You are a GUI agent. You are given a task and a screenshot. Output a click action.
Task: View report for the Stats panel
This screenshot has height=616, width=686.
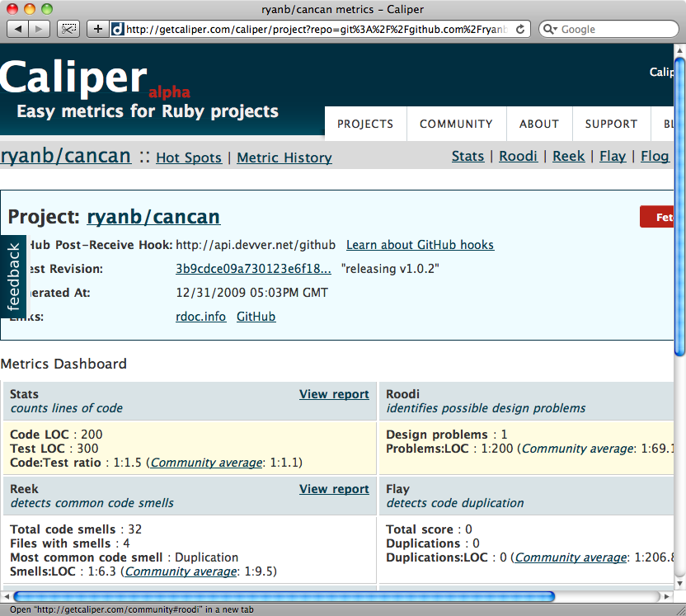pos(334,394)
